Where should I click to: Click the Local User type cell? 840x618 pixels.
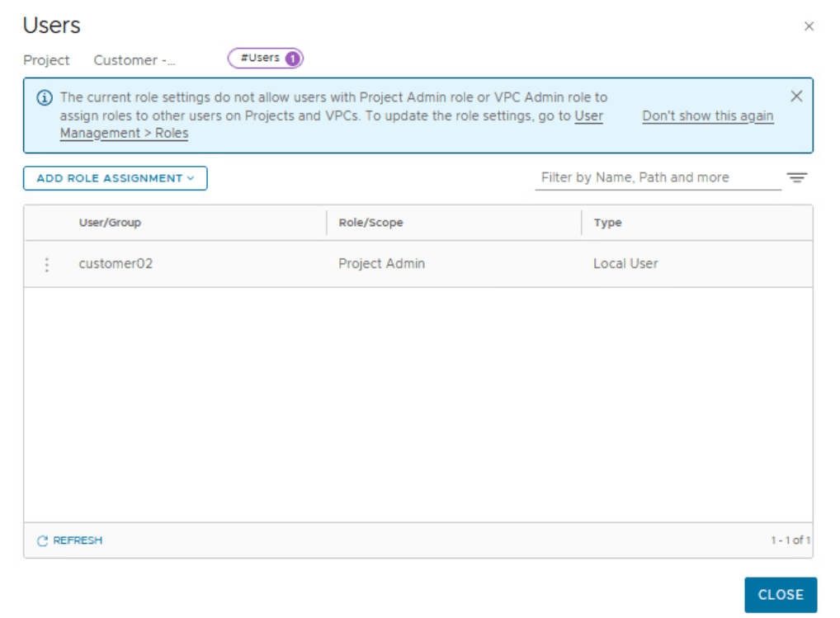[625, 264]
